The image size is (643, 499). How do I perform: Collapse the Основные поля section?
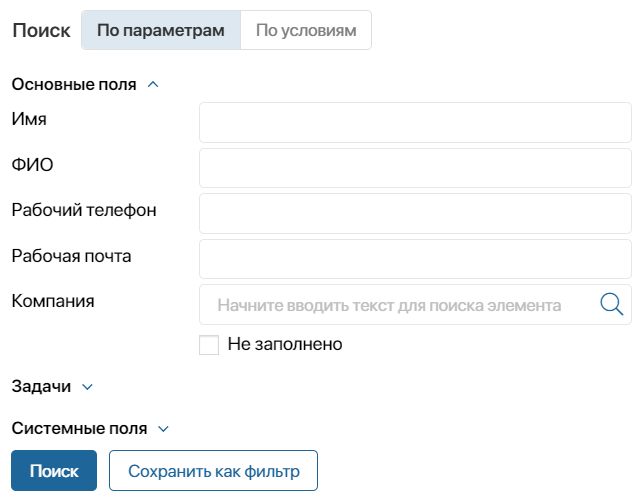[x=153, y=84]
